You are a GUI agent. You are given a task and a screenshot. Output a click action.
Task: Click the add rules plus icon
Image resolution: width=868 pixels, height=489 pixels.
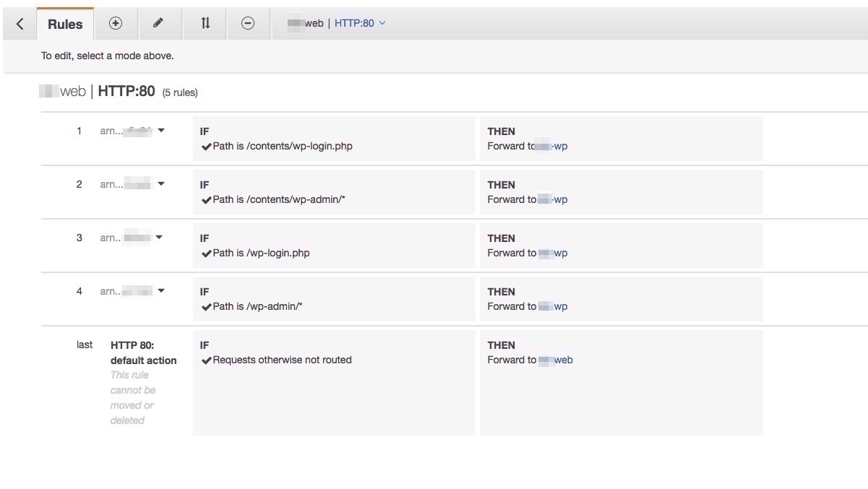116,23
